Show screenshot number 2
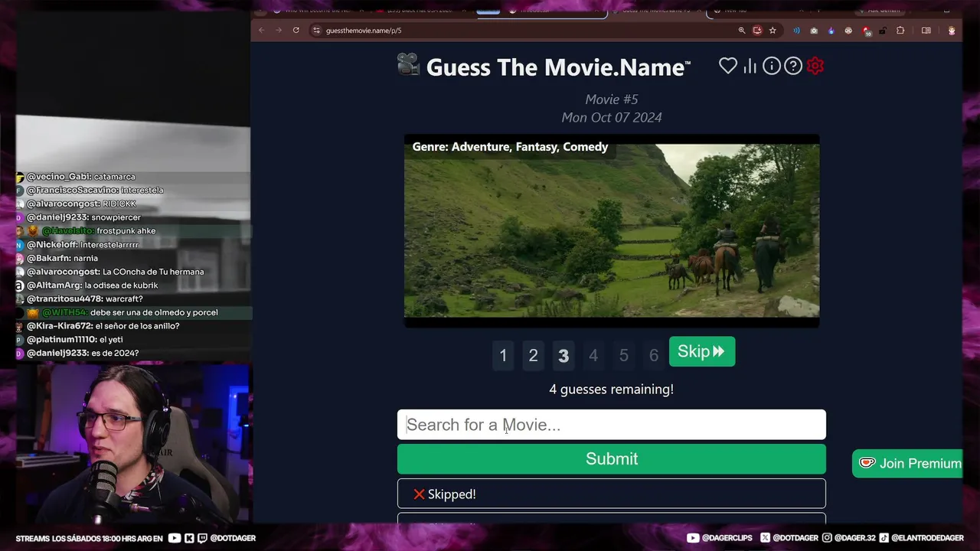 point(533,355)
